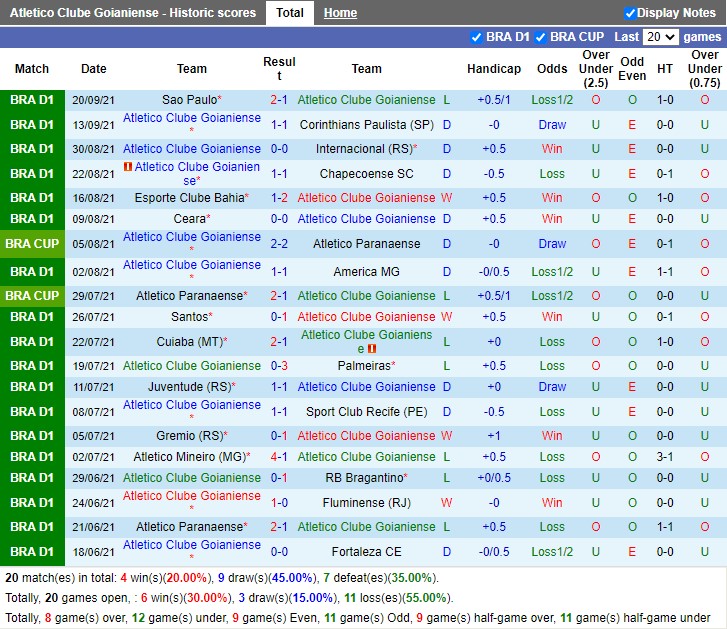Viewport: 727px width, 629px height.
Task: Click the Gremio (RS) team name
Action: pyautogui.click(x=189, y=436)
